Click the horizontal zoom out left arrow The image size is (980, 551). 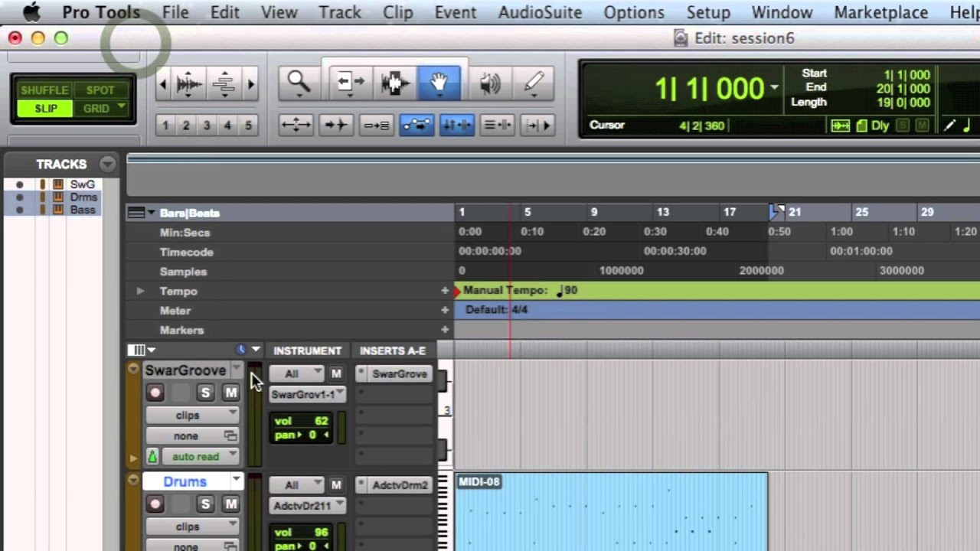click(162, 83)
